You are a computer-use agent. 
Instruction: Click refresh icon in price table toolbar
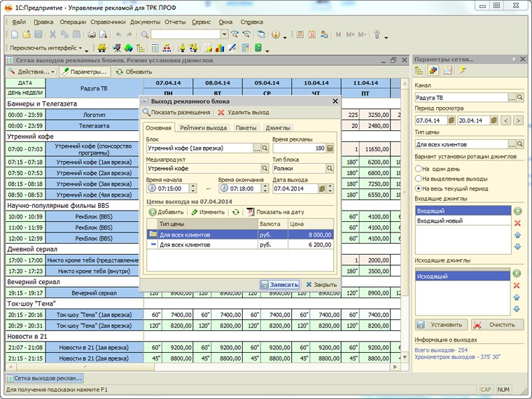coord(236,212)
